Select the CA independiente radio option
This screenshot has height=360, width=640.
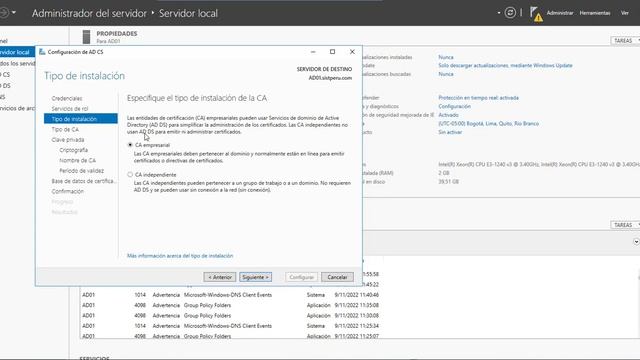pyautogui.click(x=130, y=175)
